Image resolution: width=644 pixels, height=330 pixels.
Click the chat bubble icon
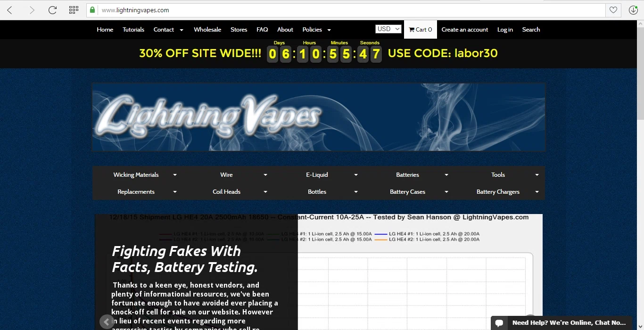(499, 323)
